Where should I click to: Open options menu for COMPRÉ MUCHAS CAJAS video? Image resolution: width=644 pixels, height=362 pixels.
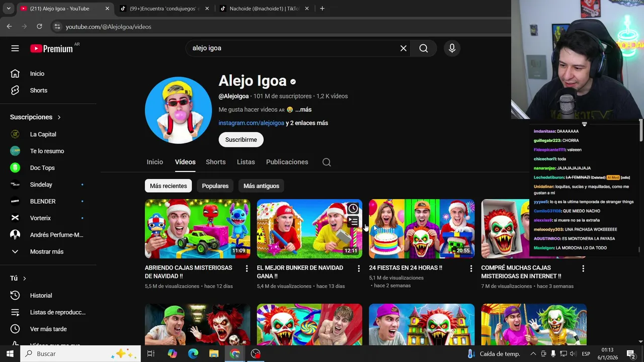point(583,269)
